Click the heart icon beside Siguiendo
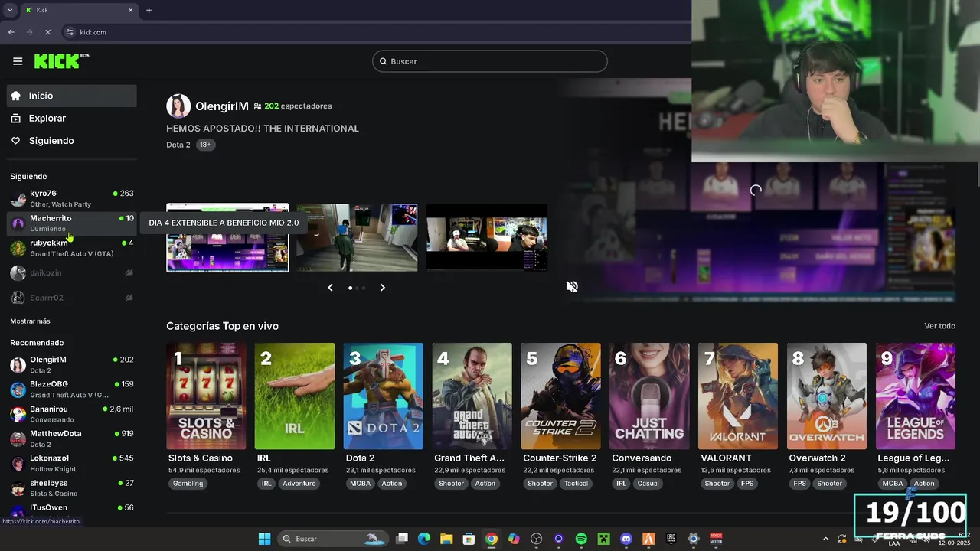Viewport: 980px width, 551px height. [16, 141]
